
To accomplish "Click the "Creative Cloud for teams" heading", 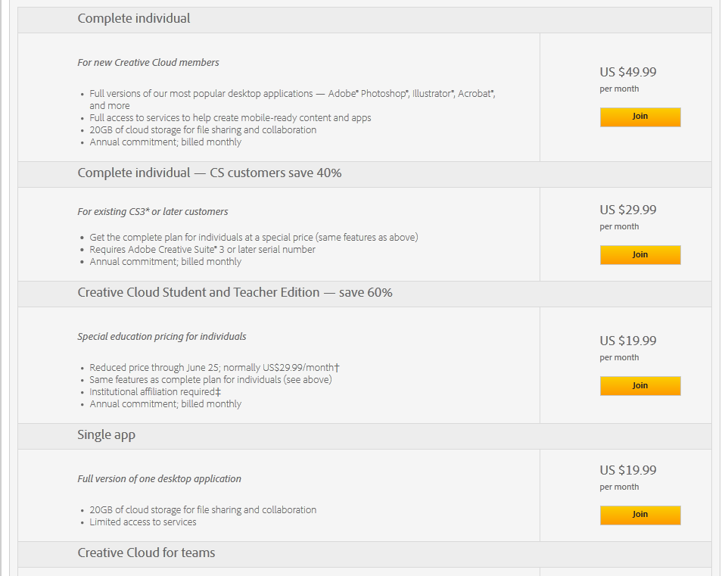I will tap(146, 553).
